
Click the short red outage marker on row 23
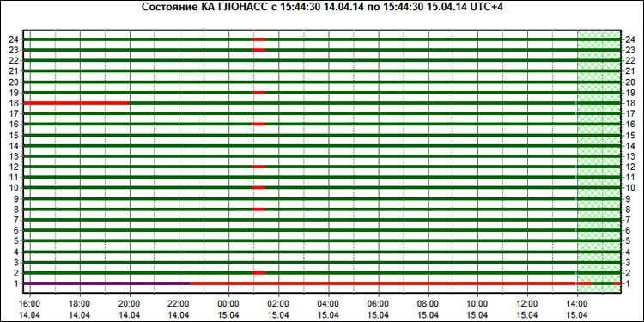[258, 50]
